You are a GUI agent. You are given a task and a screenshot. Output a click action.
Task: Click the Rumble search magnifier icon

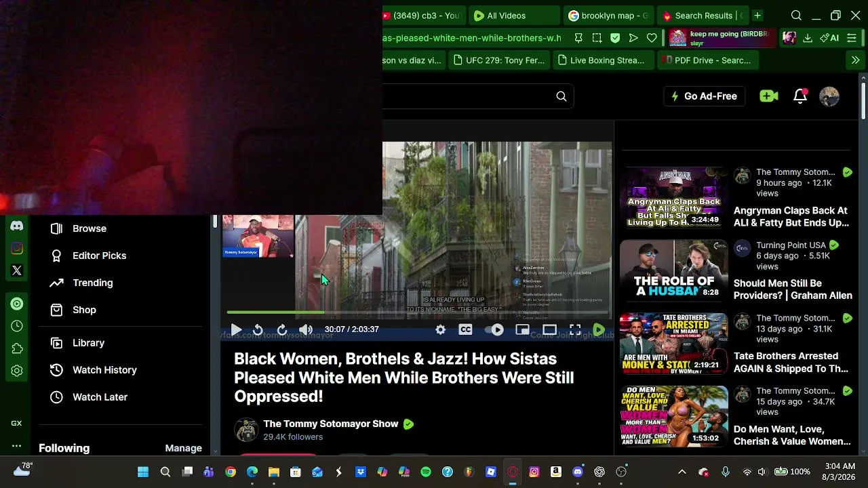pyautogui.click(x=561, y=96)
